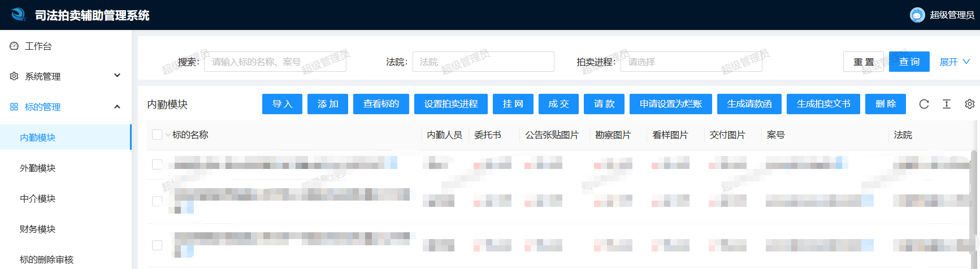The width and height of the screenshot is (980, 269).
Task: Click the 司法拍卖辅助管理系统 title text
Action: (92, 15)
